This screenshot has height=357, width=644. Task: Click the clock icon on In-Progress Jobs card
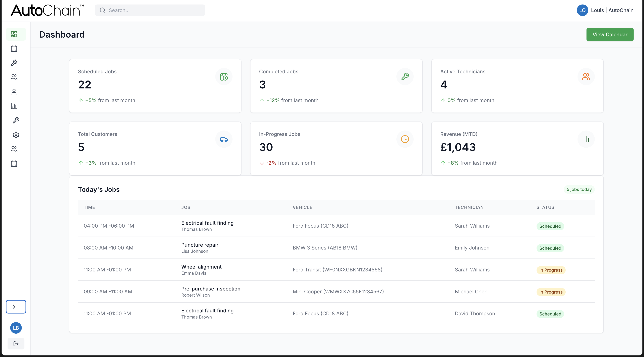coord(405,139)
